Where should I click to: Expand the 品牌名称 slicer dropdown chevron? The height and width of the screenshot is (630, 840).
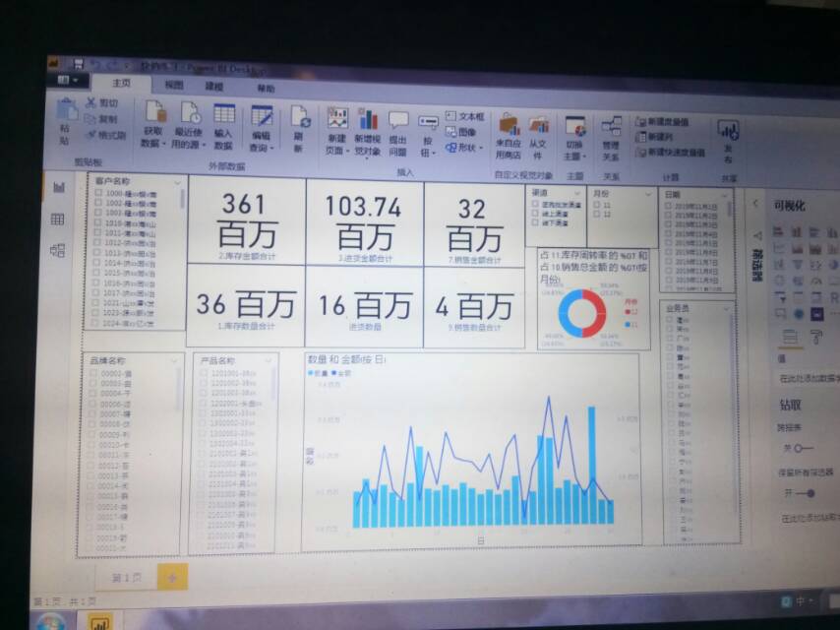173,360
